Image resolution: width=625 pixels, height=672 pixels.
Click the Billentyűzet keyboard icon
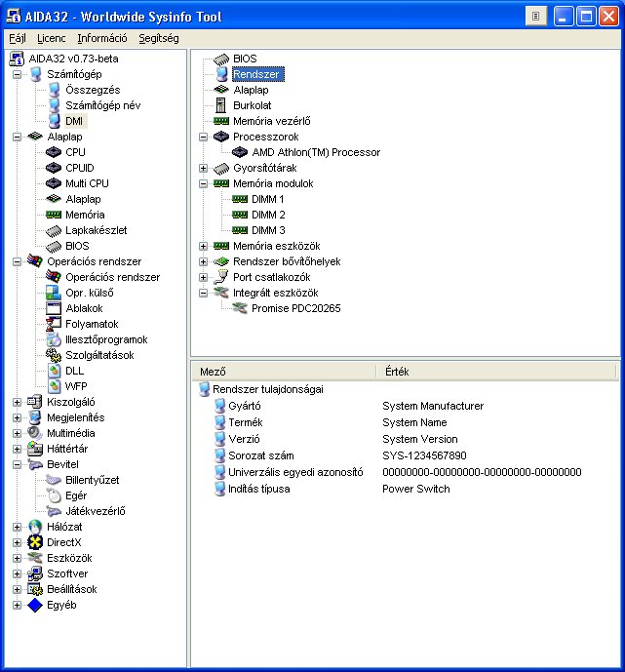[54, 480]
